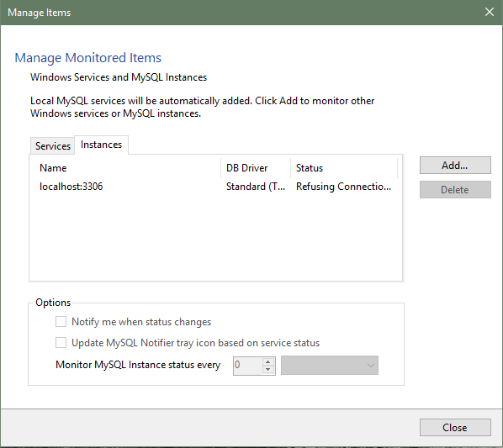Enable Notify me when status changes
The image size is (503, 448).
[61, 321]
